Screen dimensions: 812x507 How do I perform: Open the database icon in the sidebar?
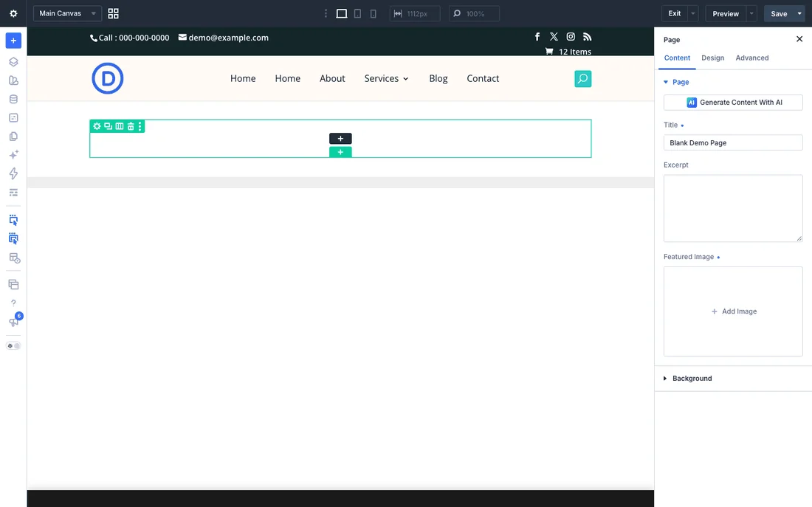(x=13, y=99)
